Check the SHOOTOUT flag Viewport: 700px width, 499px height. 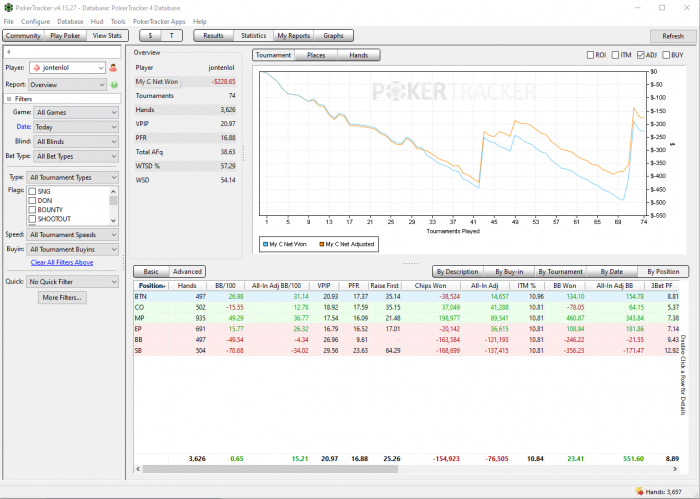32,219
